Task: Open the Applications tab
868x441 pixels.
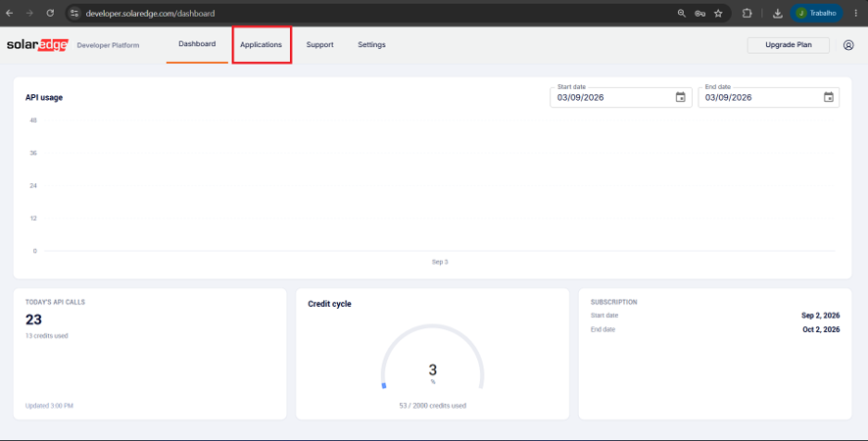Action: tap(262, 45)
